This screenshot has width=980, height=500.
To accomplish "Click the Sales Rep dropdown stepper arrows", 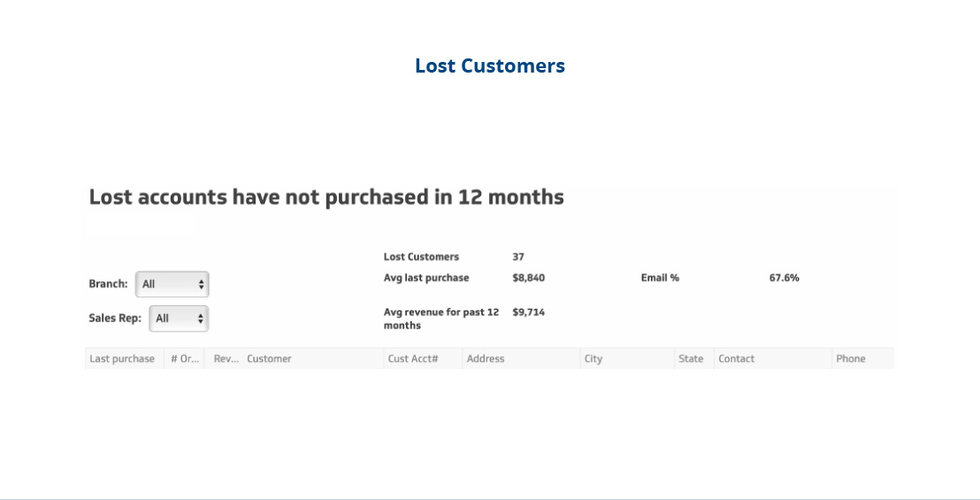I will (x=201, y=319).
